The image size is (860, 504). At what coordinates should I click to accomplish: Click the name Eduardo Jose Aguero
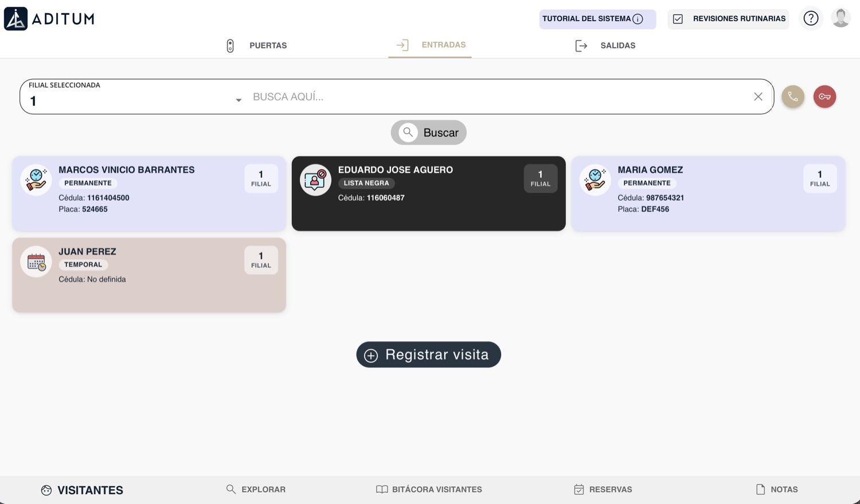396,170
